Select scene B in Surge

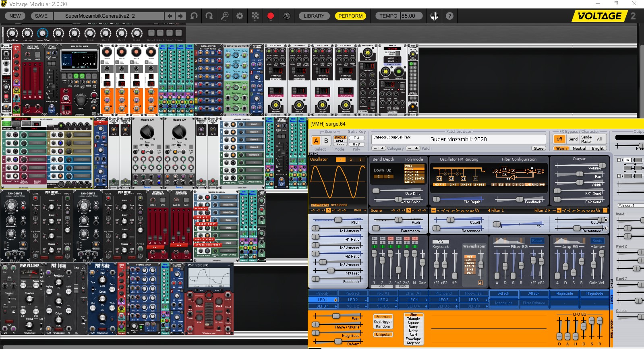(x=326, y=140)
